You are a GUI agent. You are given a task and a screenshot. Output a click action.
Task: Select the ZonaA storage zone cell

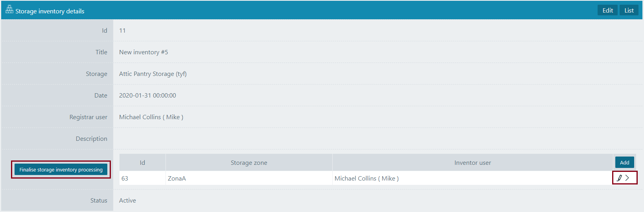pos(177,179)
